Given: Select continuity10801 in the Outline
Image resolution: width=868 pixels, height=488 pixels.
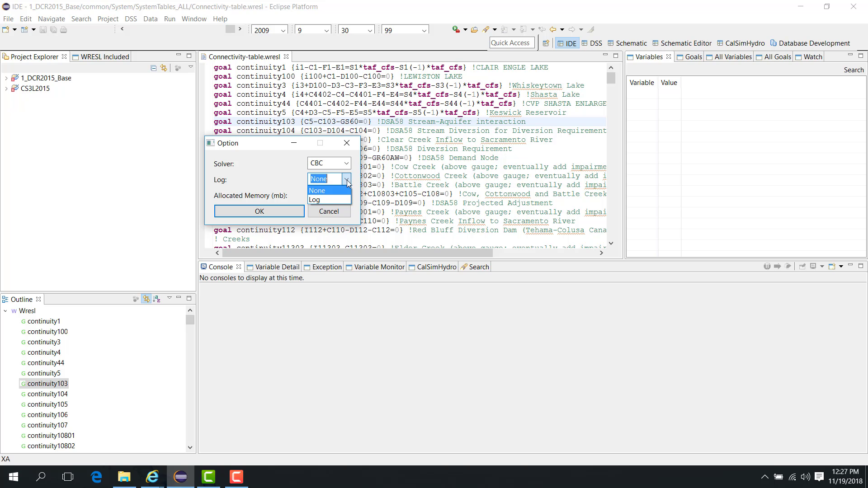Looking at the screenshot, I should (x=51, y=436).
